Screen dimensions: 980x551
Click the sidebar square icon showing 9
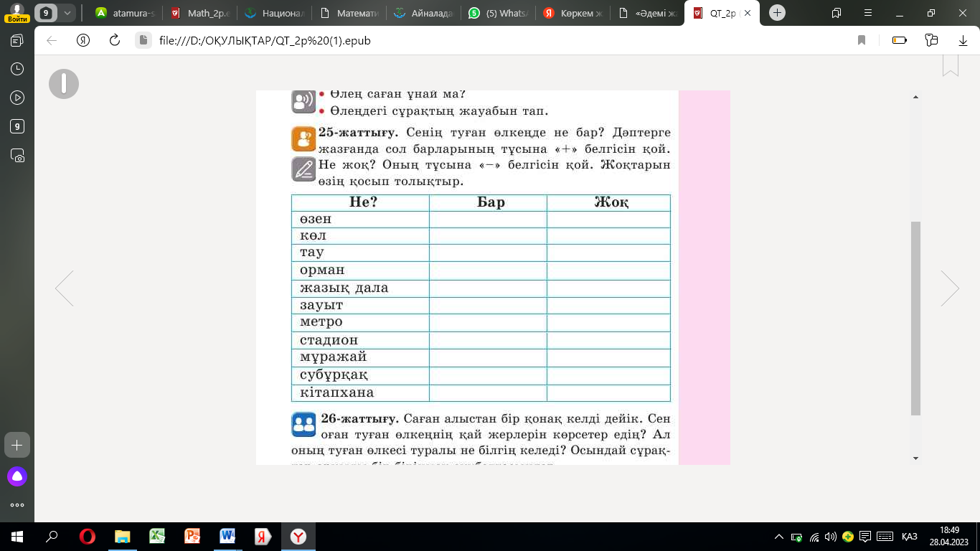17,127
